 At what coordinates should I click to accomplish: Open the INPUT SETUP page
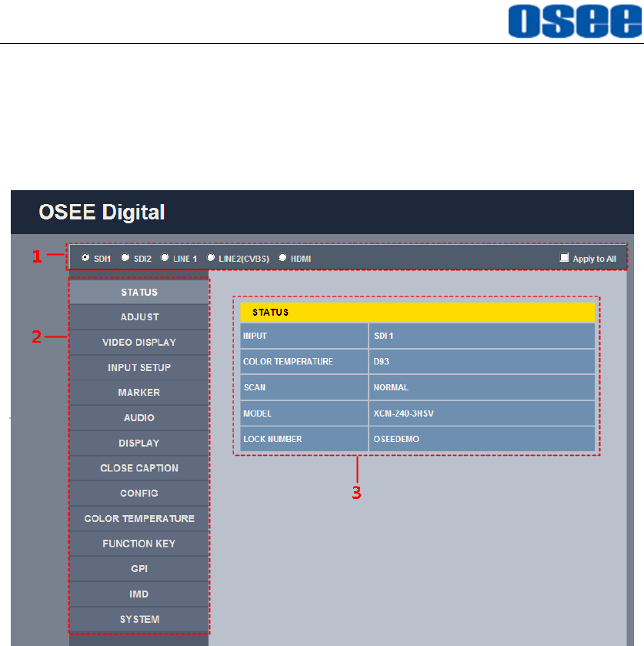[x=139, y=367]
